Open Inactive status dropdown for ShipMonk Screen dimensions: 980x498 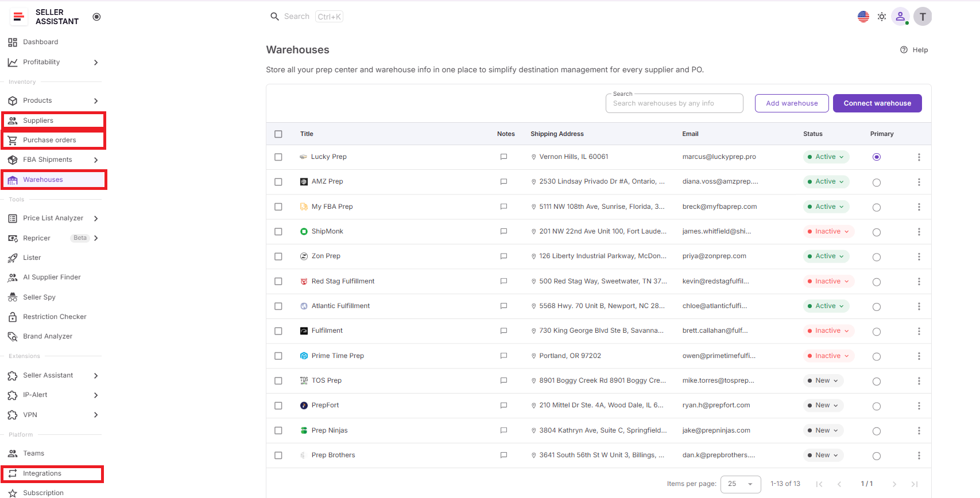[x=828, y=232]
